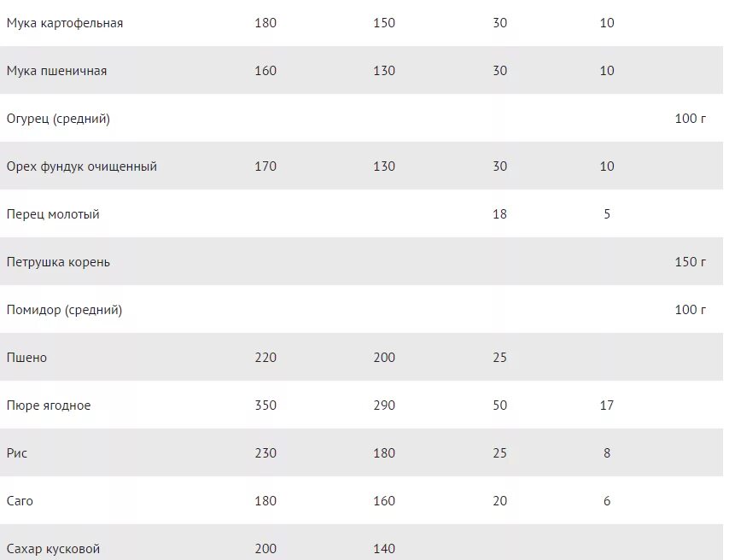Click the 350 value for Пюре ягодное
Screen dimensions: 729x560
coord(265,405)
